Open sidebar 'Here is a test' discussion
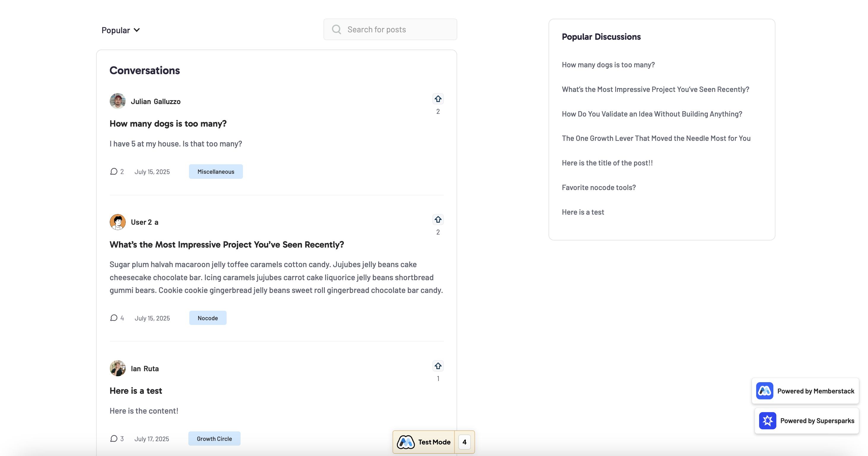Image resolution: width=868 pixels, height=456 pixels. click(x=583, y=212)
